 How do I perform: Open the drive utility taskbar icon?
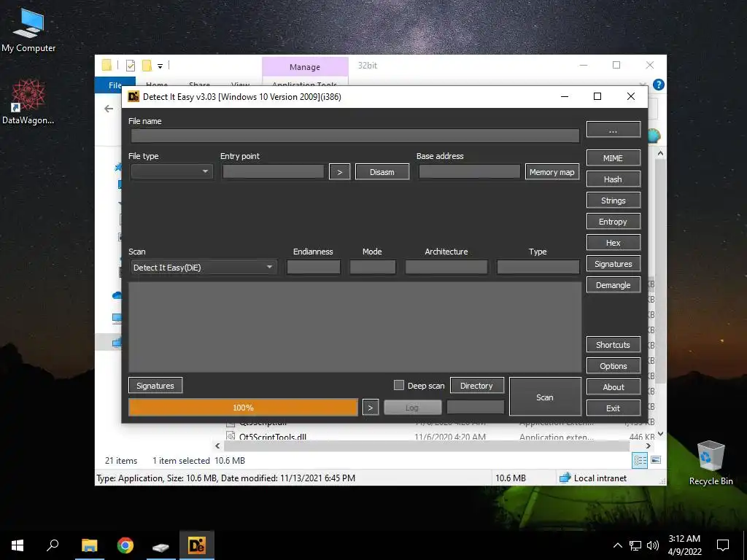pos(160,545)
